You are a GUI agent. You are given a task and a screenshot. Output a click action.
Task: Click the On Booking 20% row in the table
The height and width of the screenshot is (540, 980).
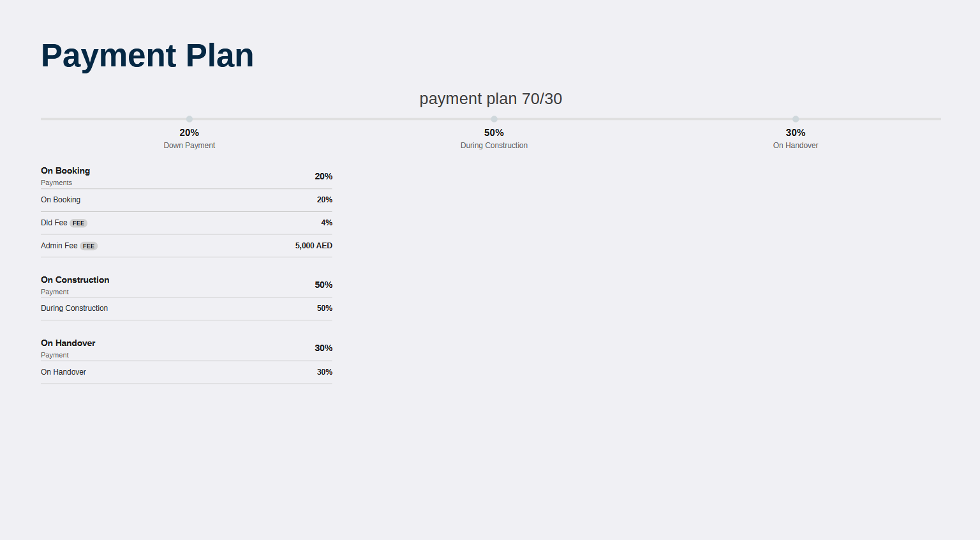point(186,200)
